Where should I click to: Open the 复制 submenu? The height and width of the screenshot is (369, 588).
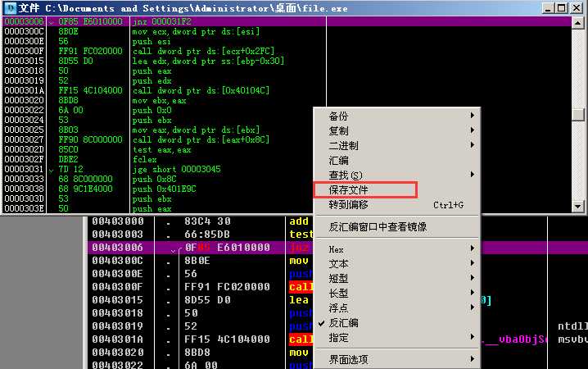tap(396, 130)
